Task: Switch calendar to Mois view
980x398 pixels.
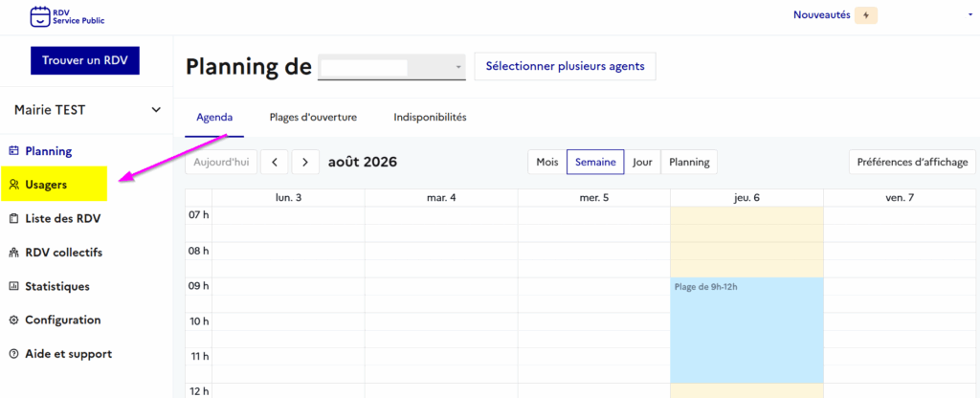Action: 546,162
